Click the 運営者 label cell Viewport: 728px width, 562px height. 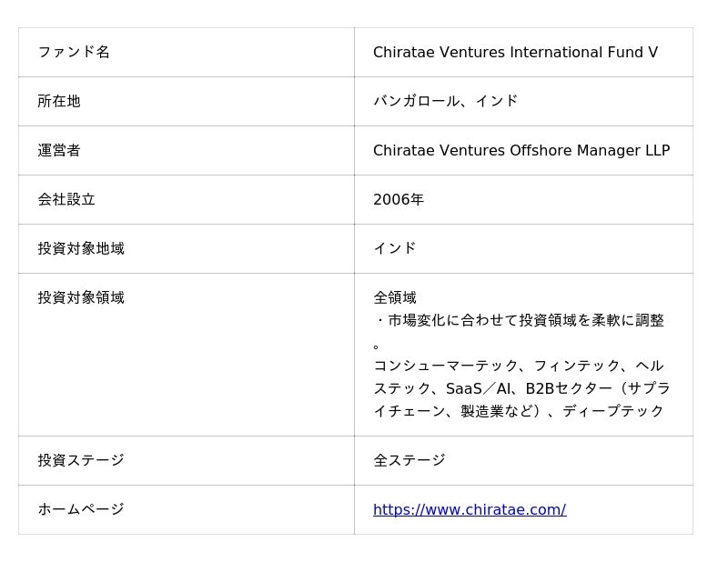(59, 151)
